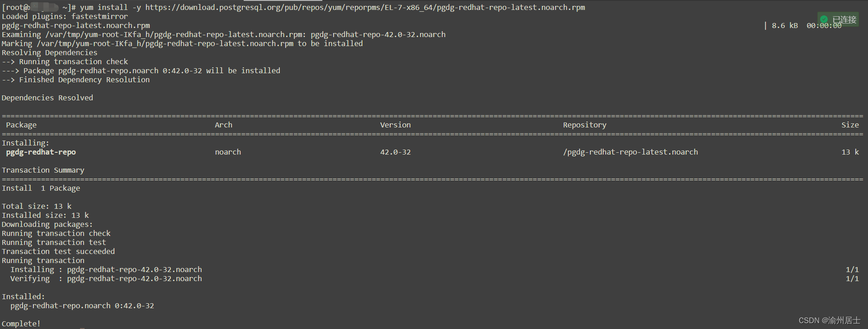
Task: Click the 'Examining /var/tmp/yum-root' line
Action: (x=224, y=34)
